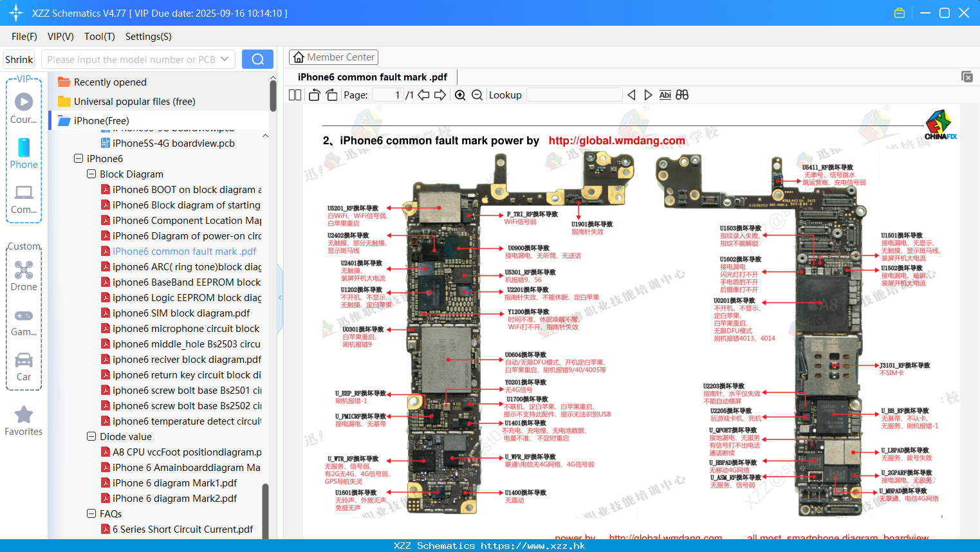Click the Abi text match icon
The height and width of the screenshot is (552, 980).
coord(665,95)
